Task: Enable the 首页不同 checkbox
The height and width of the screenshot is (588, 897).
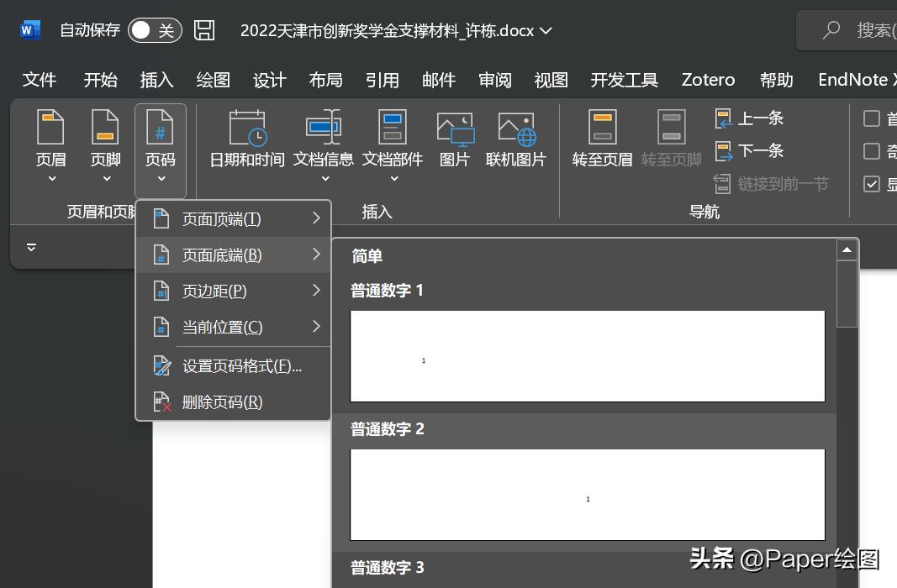Action: click(873, 118)
